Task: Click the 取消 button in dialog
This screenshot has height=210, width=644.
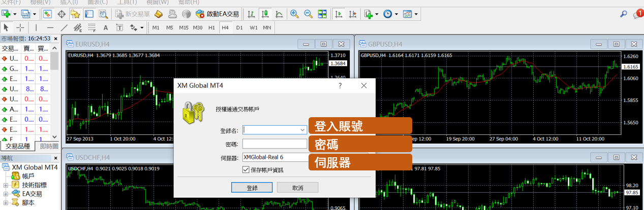Action: 297,188
